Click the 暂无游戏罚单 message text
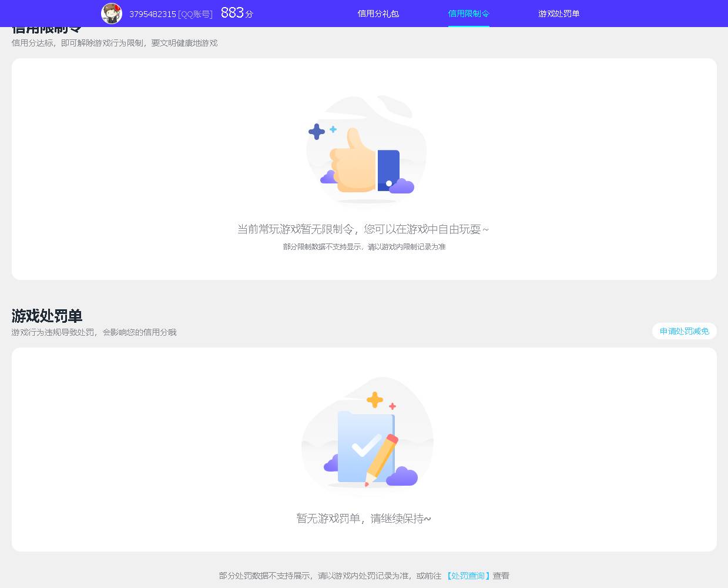The width and height of the screenshot is (728, 588). tap(363, 519)
